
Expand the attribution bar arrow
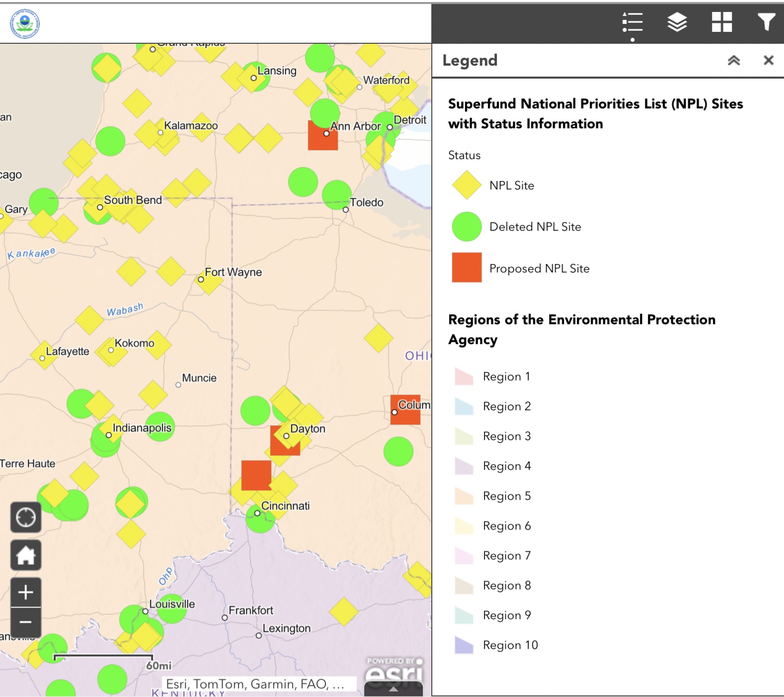[x=393, y=690]
